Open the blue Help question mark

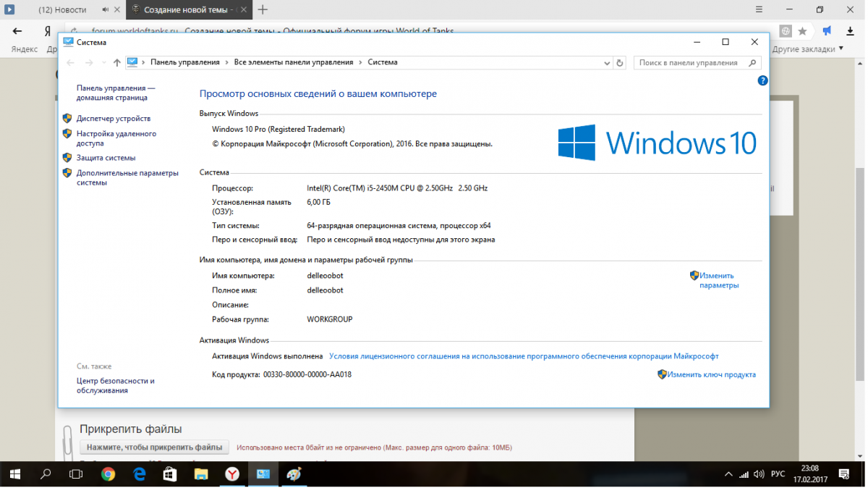click(x=762, y=80)
